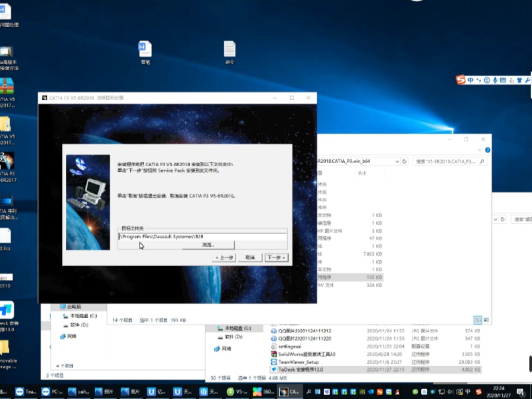The height and width of the screenshot is (399, 532).
Task: Click the 大小 (Size) column header
Action: 362,173
